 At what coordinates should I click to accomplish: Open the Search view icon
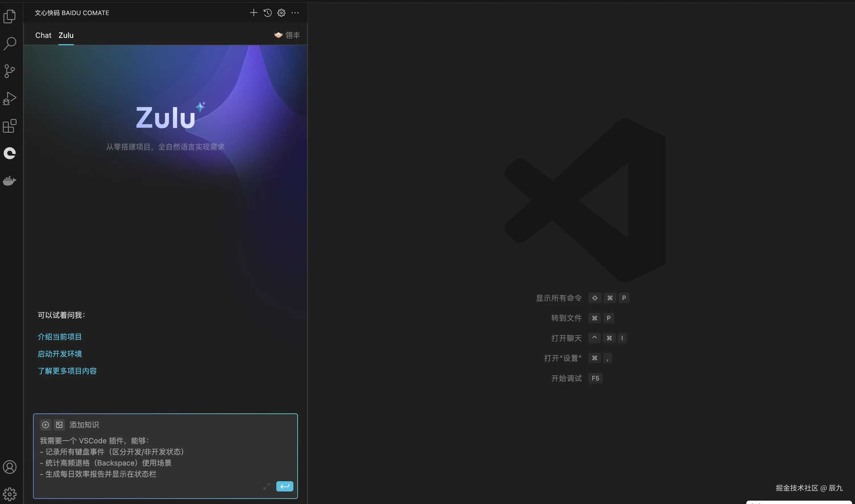coord(9,44)
